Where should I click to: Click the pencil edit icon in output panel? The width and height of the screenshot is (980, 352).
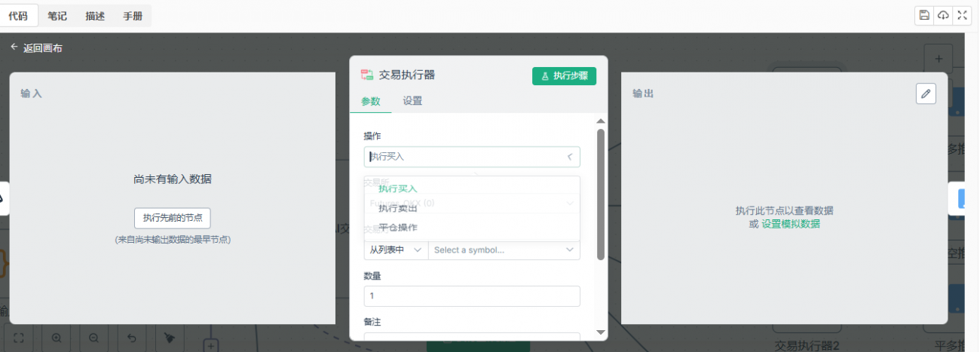926,93
